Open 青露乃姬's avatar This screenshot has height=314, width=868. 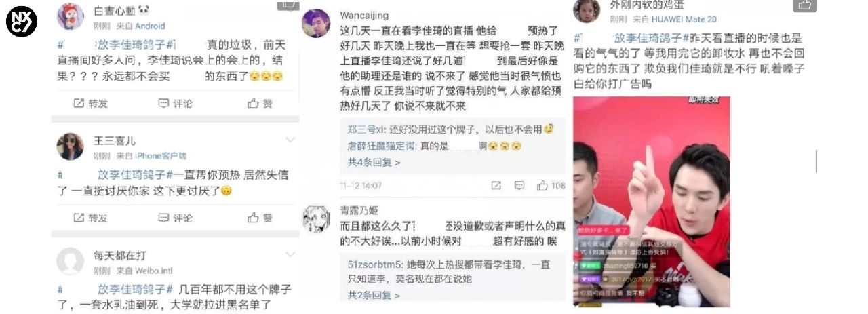(x=315, y=218)
